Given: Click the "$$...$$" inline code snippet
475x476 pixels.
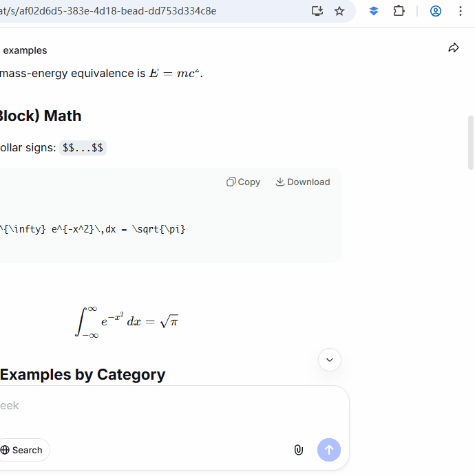Looking at the screenshot, I should 83,148.
